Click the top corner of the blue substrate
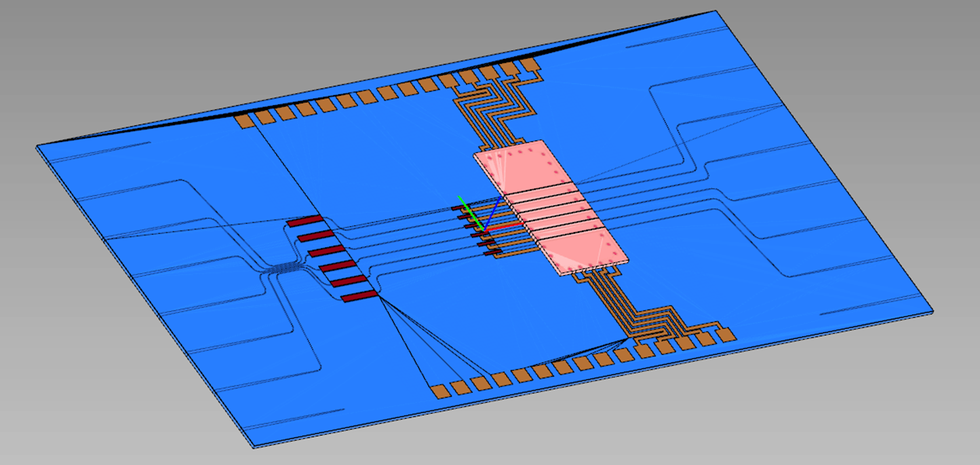Viewport: 980px width, 465px height. tap(715, 12)
